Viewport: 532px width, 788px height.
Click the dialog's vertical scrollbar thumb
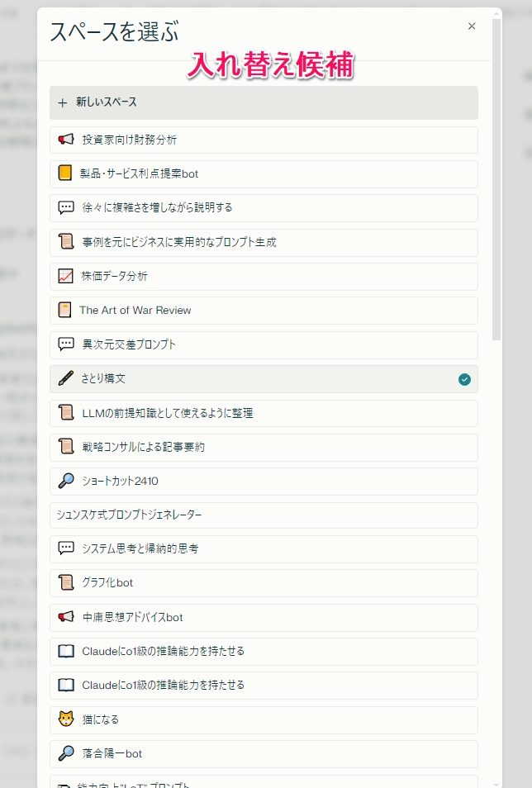[496, 178]
